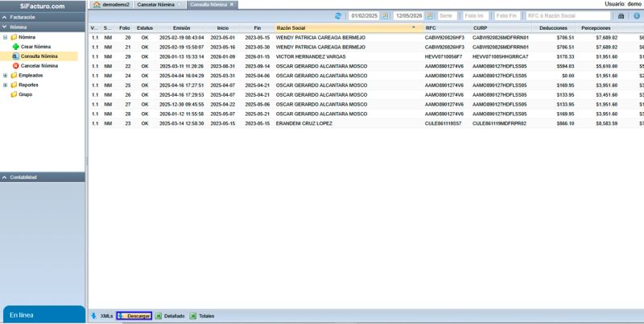Click the red X Cancelar Nómina icon

pos(15,66)
